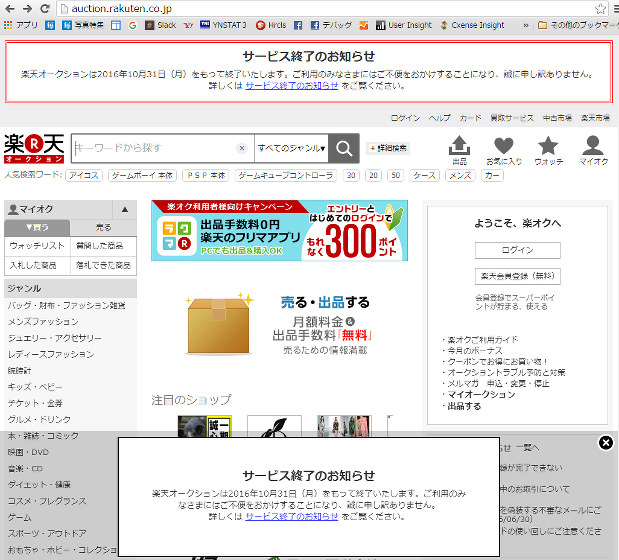Open the フリマアプリ 300 point campaign banner
The height and width of the screenshot is (560, 619).
[x=279, y=230]
